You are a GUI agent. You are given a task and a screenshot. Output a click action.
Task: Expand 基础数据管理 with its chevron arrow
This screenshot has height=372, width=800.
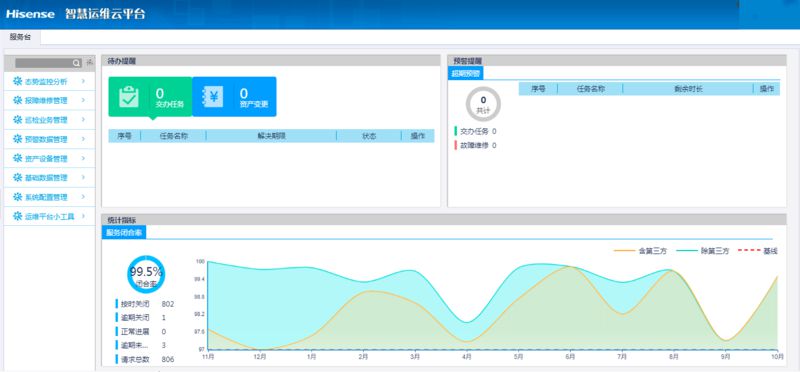tap(83, 178)
